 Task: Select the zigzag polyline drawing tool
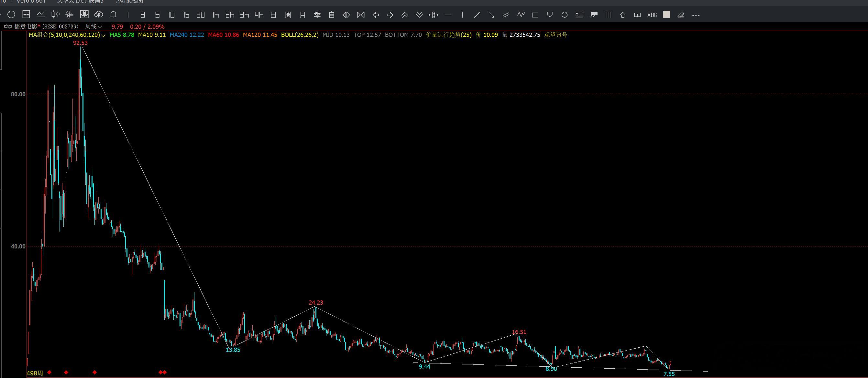[x=521, y=15]
